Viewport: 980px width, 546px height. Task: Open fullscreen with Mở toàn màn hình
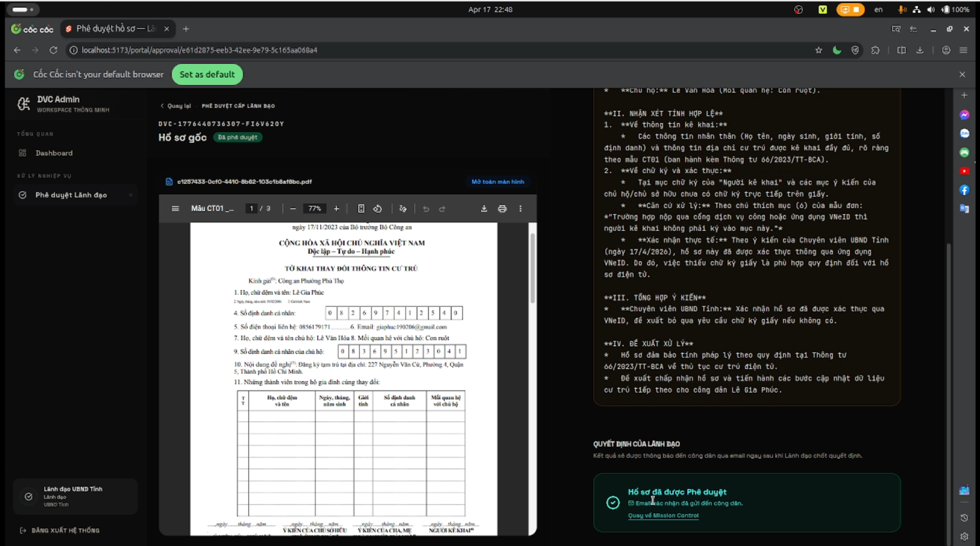pyautogui.click(x=497, y=182)
